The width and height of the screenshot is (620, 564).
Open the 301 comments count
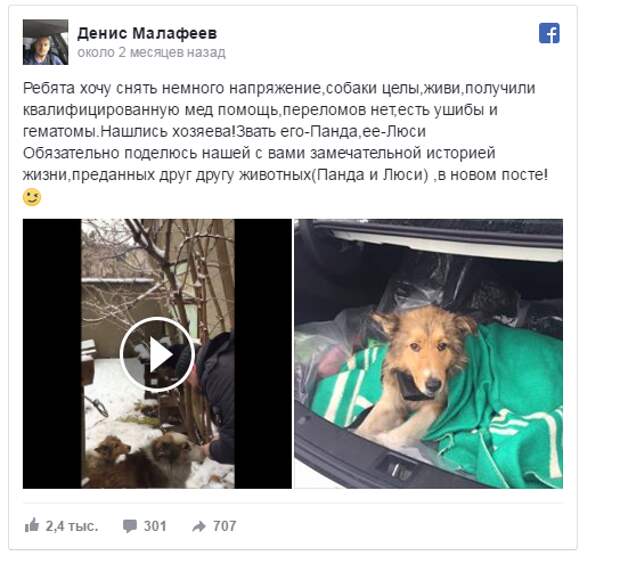[x=155, y=526]
